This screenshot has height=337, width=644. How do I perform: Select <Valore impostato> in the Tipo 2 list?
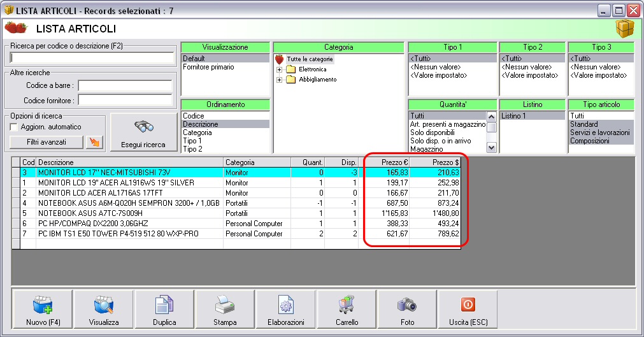(533, 76)
